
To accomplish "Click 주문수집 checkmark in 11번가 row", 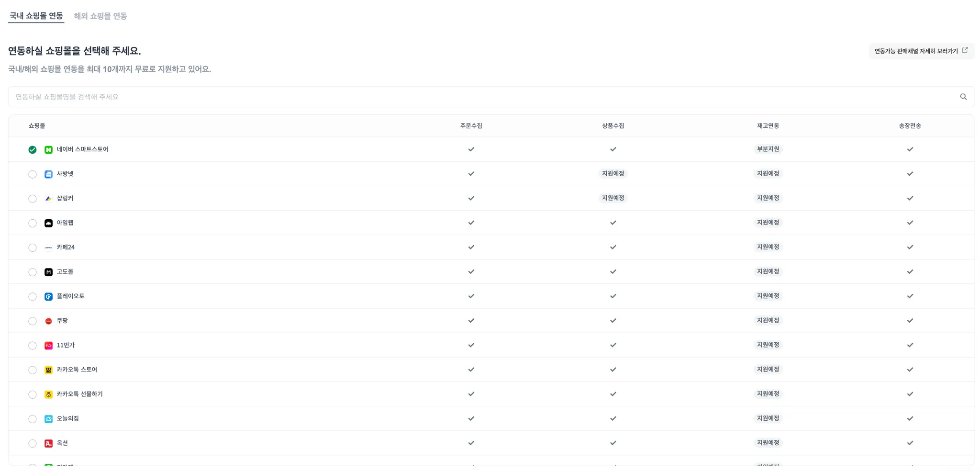I will pos(471,345).
